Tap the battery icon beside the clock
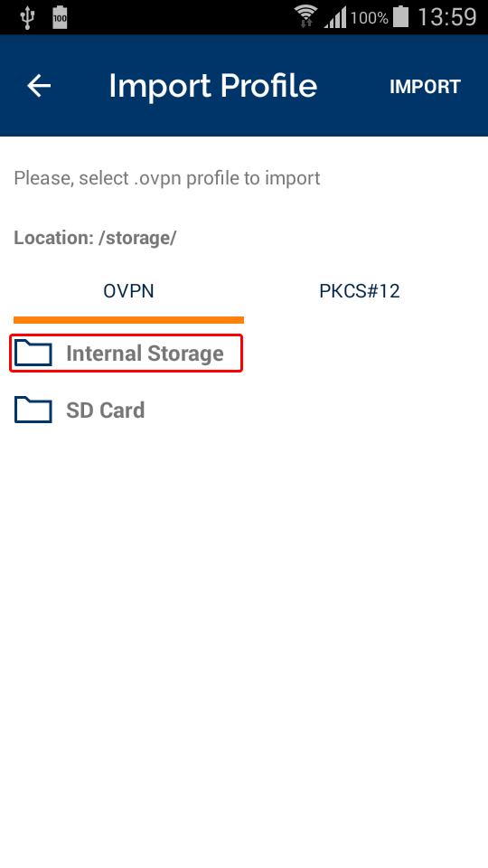488x868 pixels. (400, 16)
